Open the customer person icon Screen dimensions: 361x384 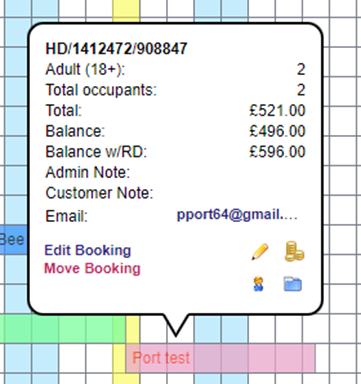[258, 284]
